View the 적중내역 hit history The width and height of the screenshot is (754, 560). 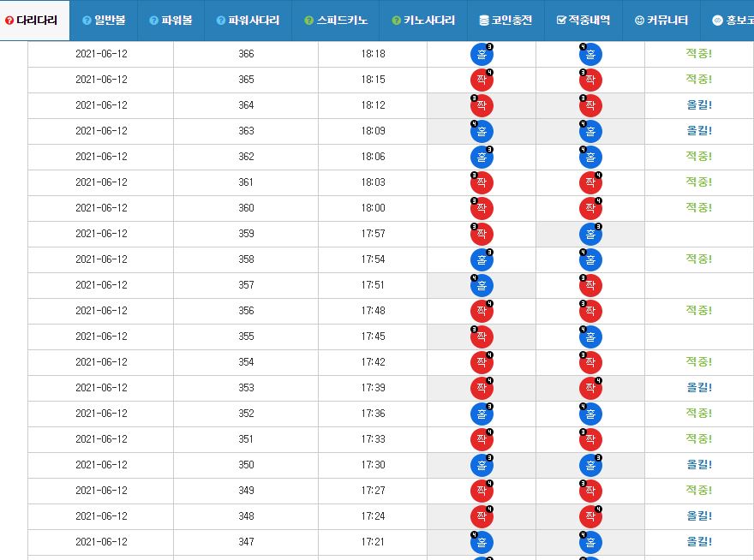coord(583,21)
